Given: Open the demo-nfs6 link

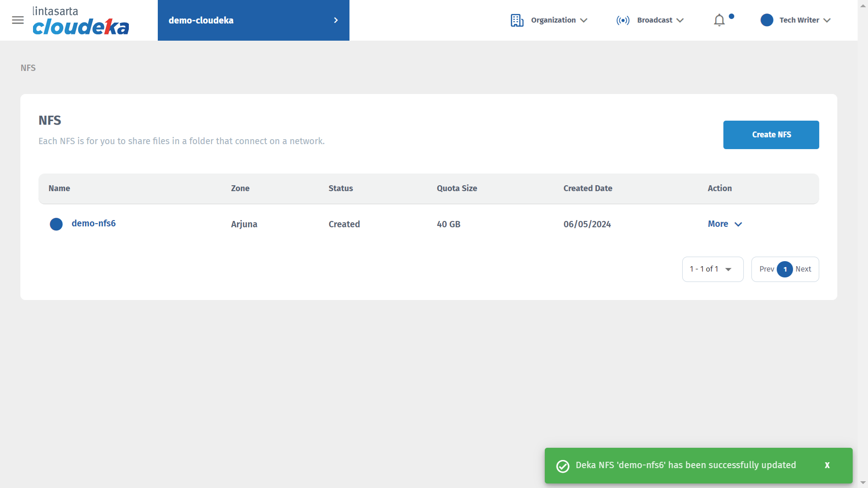Looking at the screenshot, I should 94,224.
